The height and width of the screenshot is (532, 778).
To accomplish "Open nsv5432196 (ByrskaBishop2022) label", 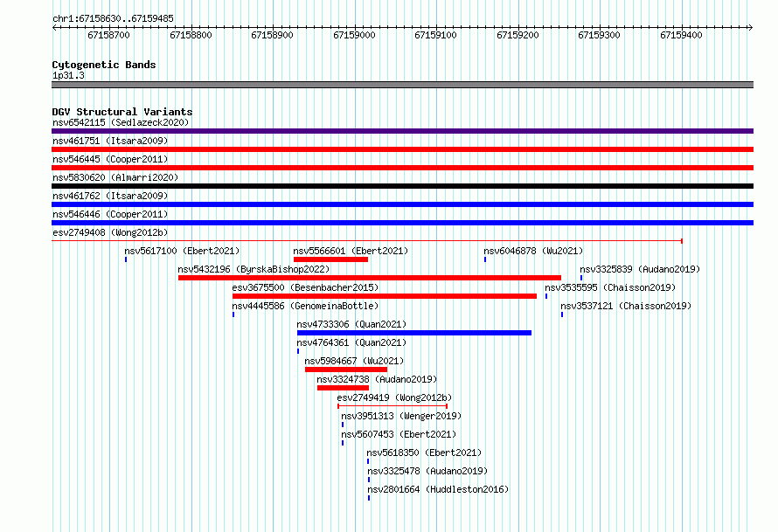I will coord(254,269).
